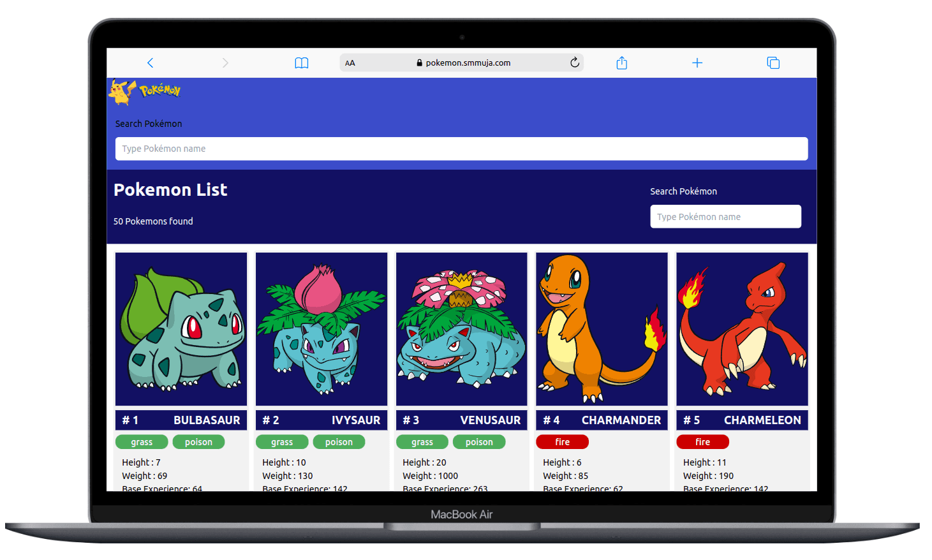This screenshot has height=560, width=932.
Task: Select Charmander's fire type badge
Action: (x=562, y=442)
